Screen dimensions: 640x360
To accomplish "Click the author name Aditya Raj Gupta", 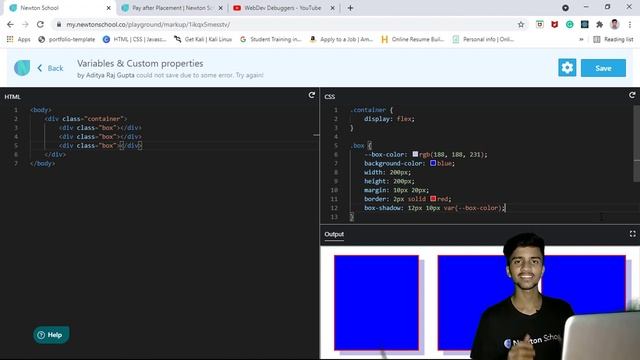I will click(110, 75).
